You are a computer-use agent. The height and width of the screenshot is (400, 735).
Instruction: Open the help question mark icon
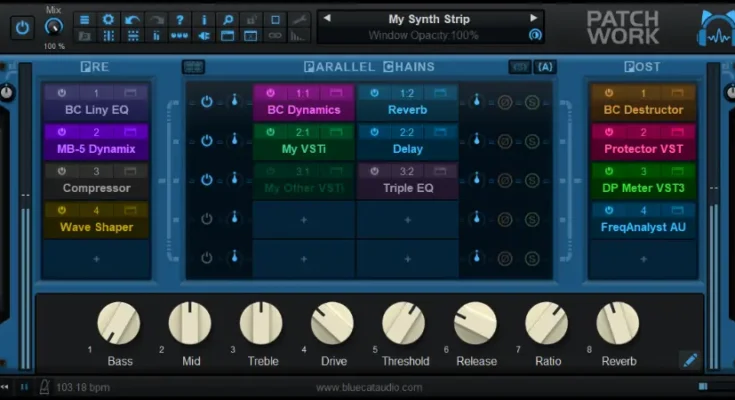click(x=180, y=19)
